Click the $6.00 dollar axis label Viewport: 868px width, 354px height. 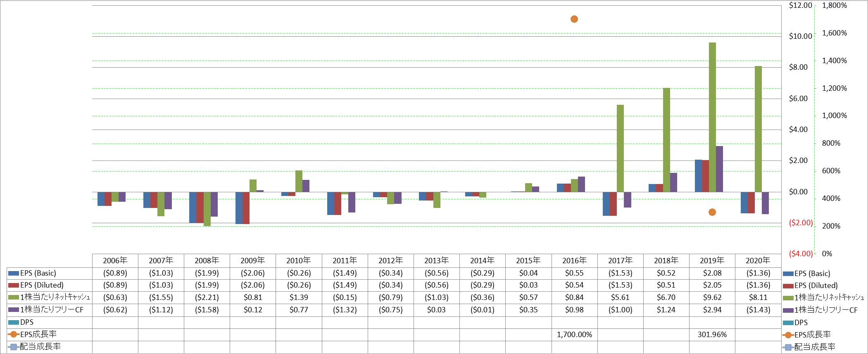(x=798, y=99)
